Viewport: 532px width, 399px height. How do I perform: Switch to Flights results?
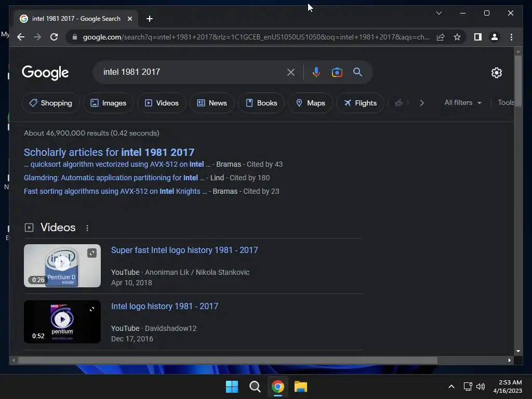(x=361, y=103)
